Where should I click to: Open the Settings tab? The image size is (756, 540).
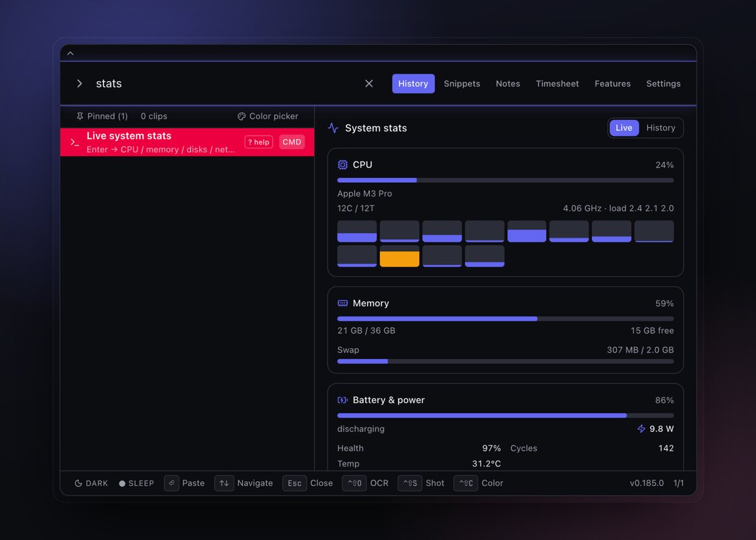click(664, 84)
